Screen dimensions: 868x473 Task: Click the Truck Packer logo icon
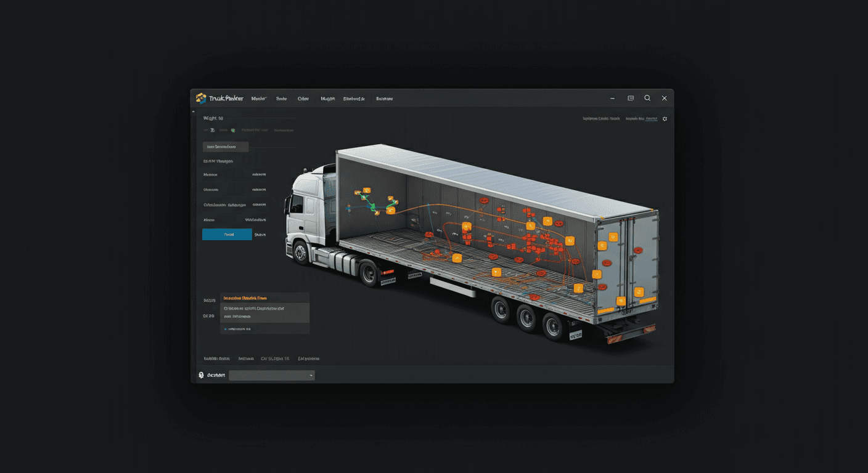tap(202, 98)
